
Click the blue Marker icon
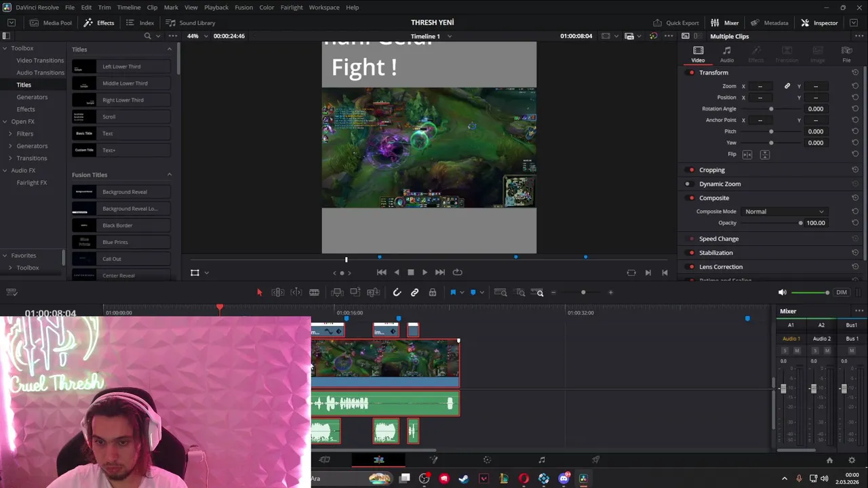pos(473,292)
